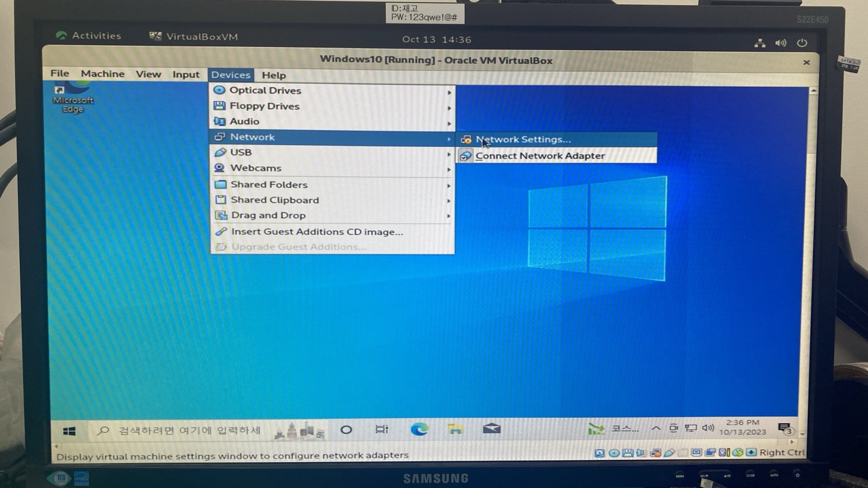Launch Edge from the Windows taskbar
Viewport: 868px width, 488px height.
pos(420,429)
